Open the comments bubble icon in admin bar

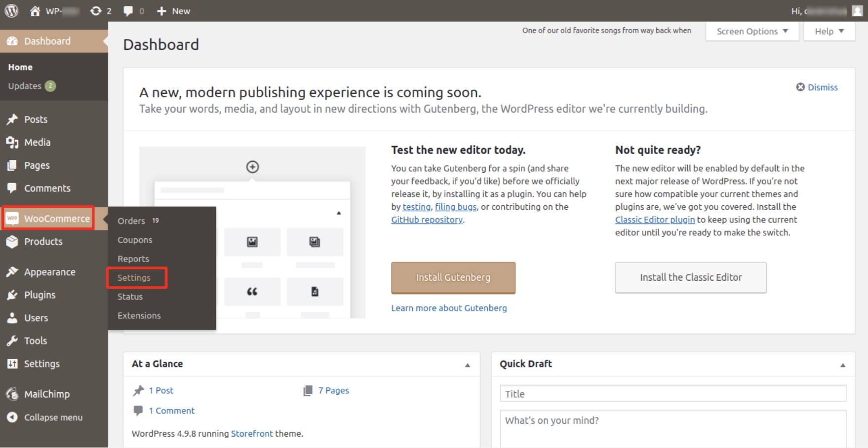point(128,11)
